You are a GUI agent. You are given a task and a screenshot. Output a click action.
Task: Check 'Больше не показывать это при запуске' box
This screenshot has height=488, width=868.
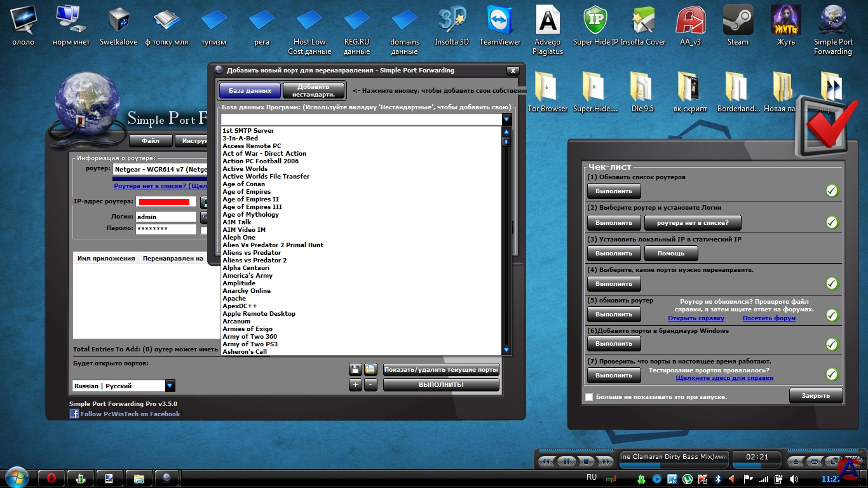pyautogui.click(x=589, y=396)
